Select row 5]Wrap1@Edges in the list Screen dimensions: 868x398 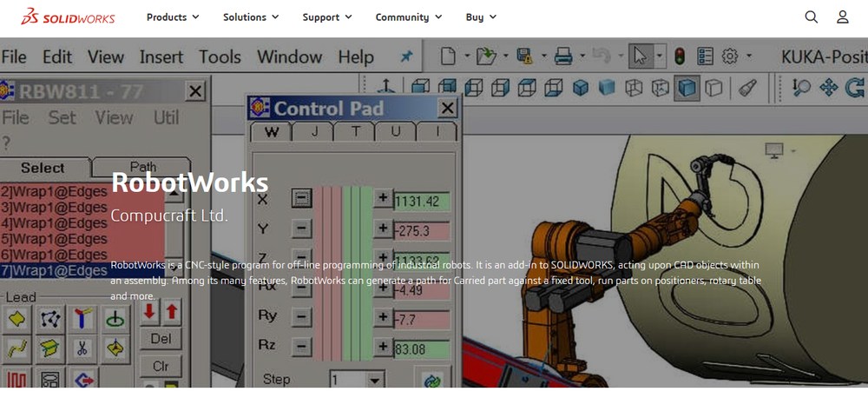82,239
